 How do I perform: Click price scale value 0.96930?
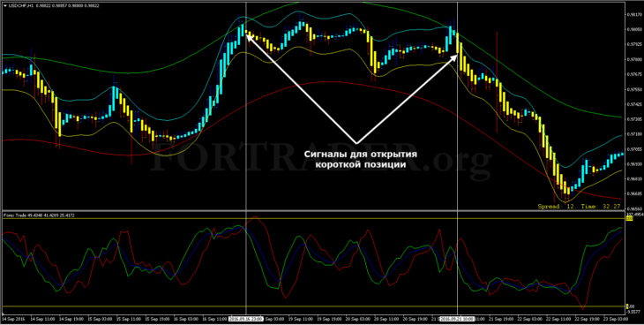[x=633, y=163]
